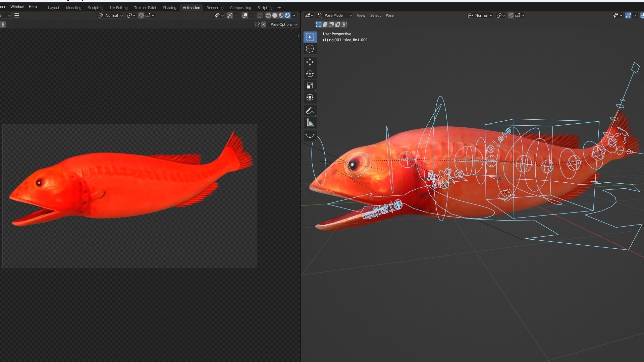Switch left viewport to material preview shading
The height and width of the screenshot is (362, 644).
[281, 15]
